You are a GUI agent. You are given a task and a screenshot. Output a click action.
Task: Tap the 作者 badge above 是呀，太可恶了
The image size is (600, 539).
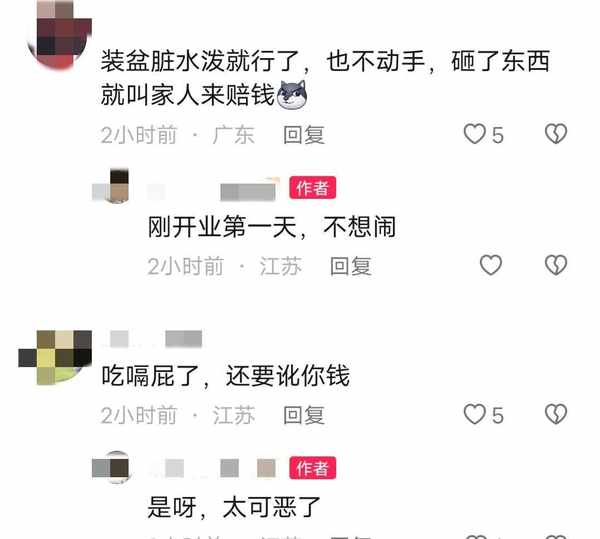[x=313, y=468]
